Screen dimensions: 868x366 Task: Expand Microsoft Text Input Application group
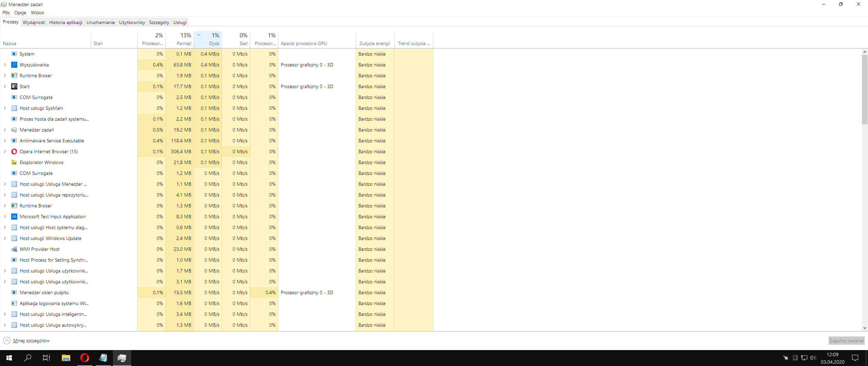pos(5,217)
